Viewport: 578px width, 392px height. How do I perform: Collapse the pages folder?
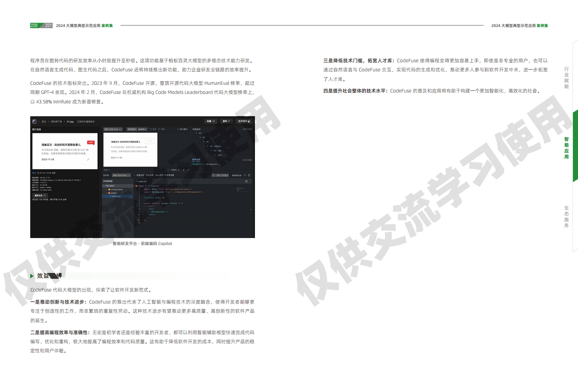106,193
